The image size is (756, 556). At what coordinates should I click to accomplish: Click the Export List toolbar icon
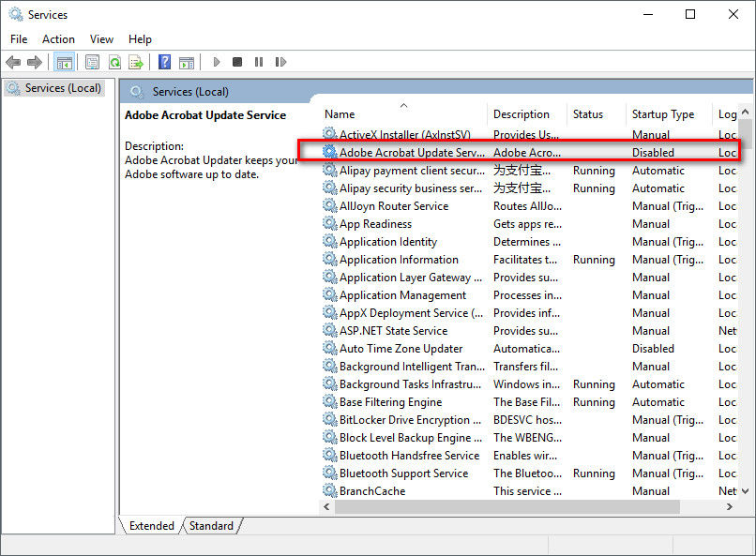click(136, 62)
